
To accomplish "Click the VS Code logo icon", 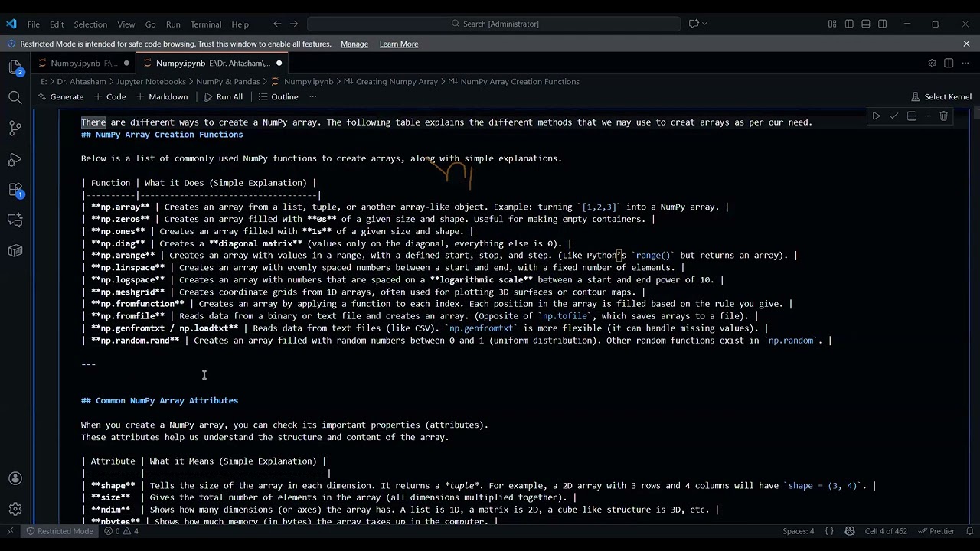I will (x=11, y=24).
